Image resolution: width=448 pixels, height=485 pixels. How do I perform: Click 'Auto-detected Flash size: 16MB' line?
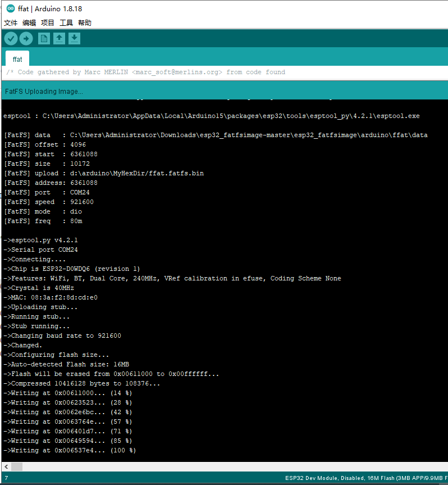point(66,365)
